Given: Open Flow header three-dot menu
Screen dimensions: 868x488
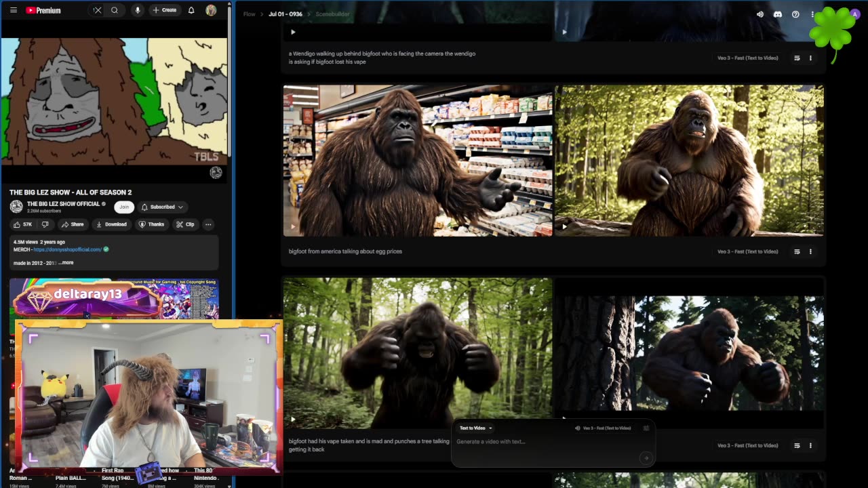Looking at the screenshot, I should pos(812,14).
